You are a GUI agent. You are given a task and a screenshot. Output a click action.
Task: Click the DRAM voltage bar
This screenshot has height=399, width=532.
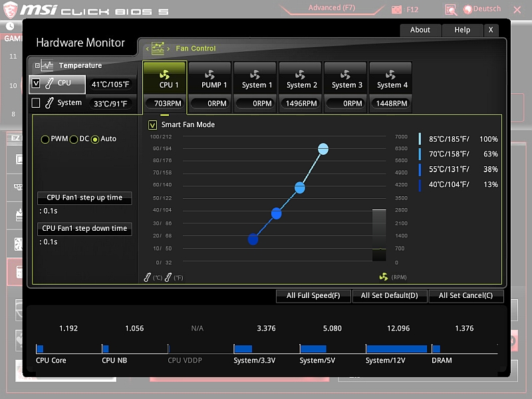pos(436,348)
